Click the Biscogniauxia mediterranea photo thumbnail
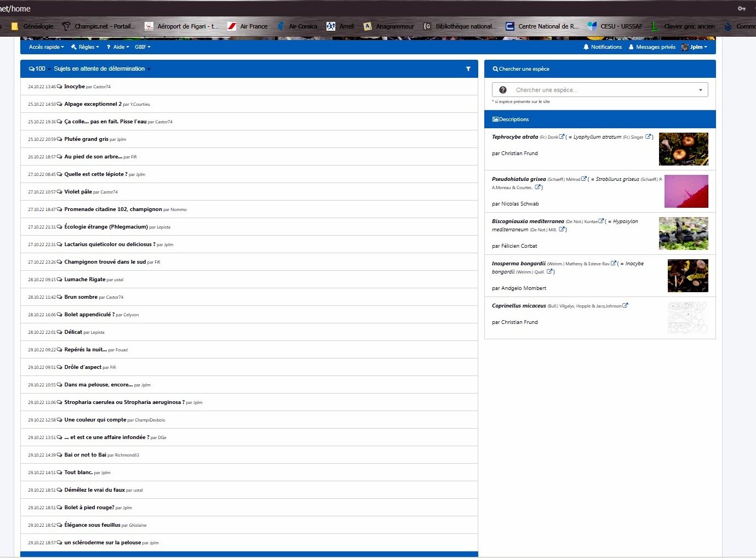Screen dimensions: 756x558 683,234
